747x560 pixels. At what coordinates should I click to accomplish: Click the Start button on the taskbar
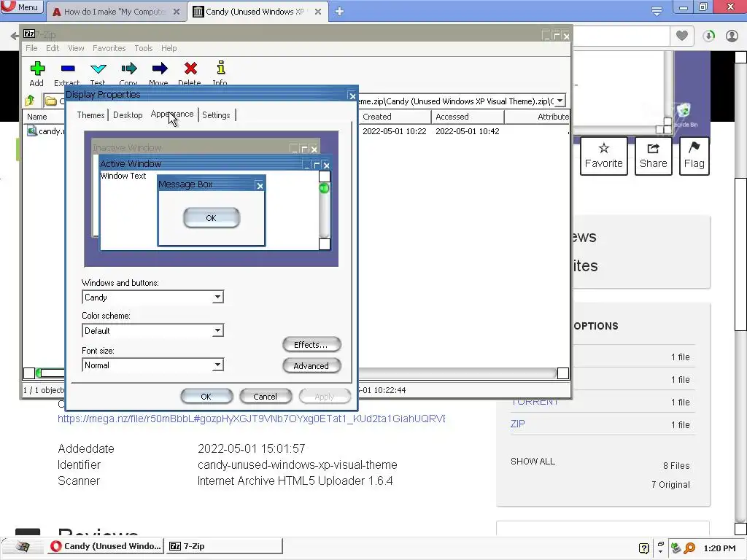23,546
